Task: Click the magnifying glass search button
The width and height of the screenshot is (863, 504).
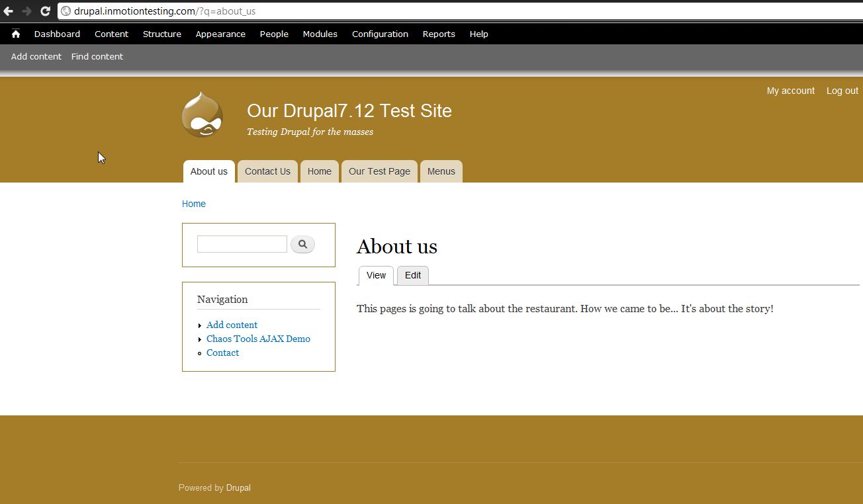Action: coord(302,244)
